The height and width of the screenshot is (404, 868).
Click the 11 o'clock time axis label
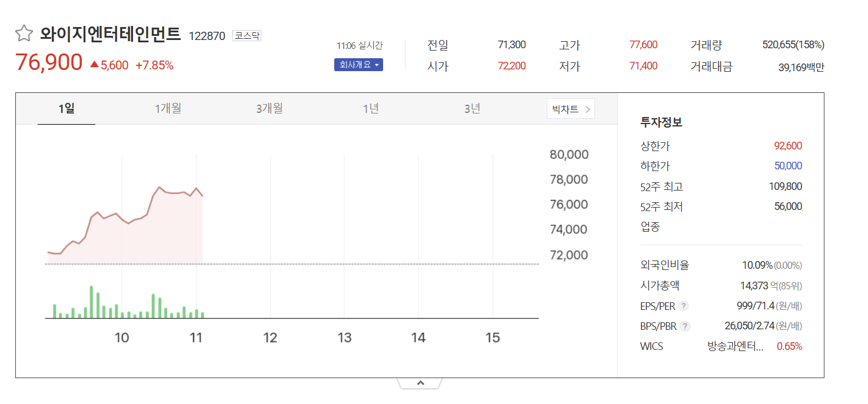click(x=196, y=338)
